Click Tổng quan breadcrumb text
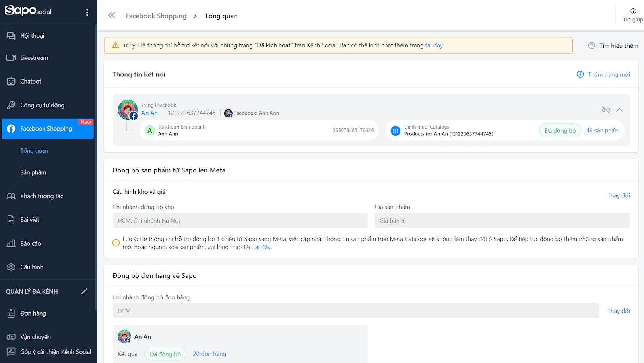Image resolution: width=644 pixels, height=363 pixels. (221, 16)
